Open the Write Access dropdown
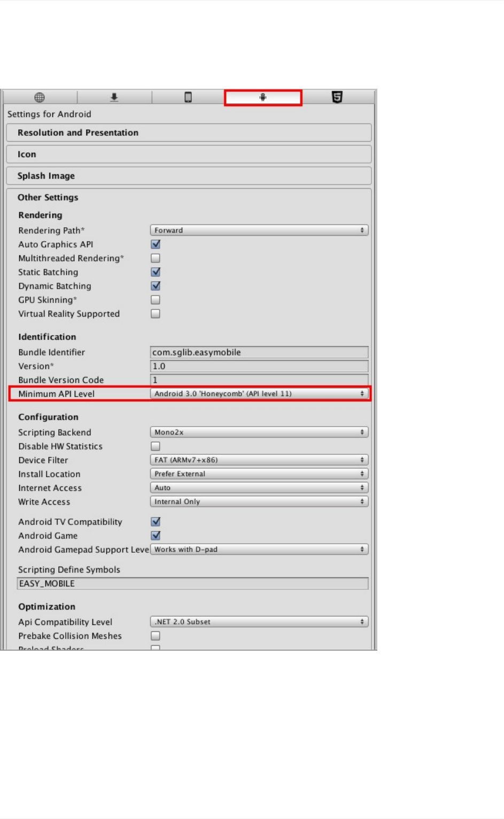 [259, 502]
